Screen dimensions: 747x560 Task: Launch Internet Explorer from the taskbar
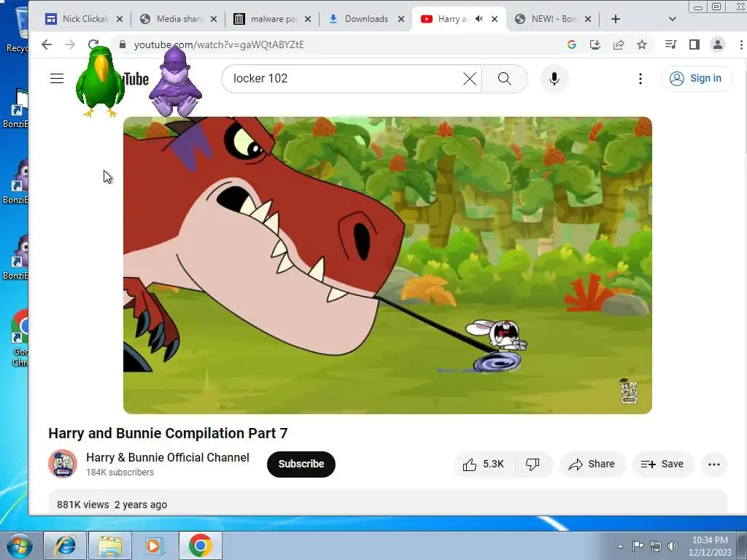click(65, 545)
